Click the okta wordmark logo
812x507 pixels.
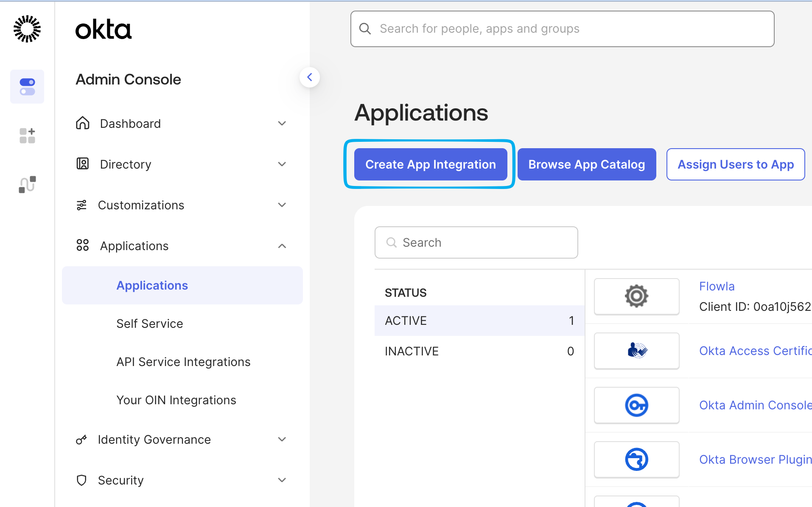[x=104, y=29]
